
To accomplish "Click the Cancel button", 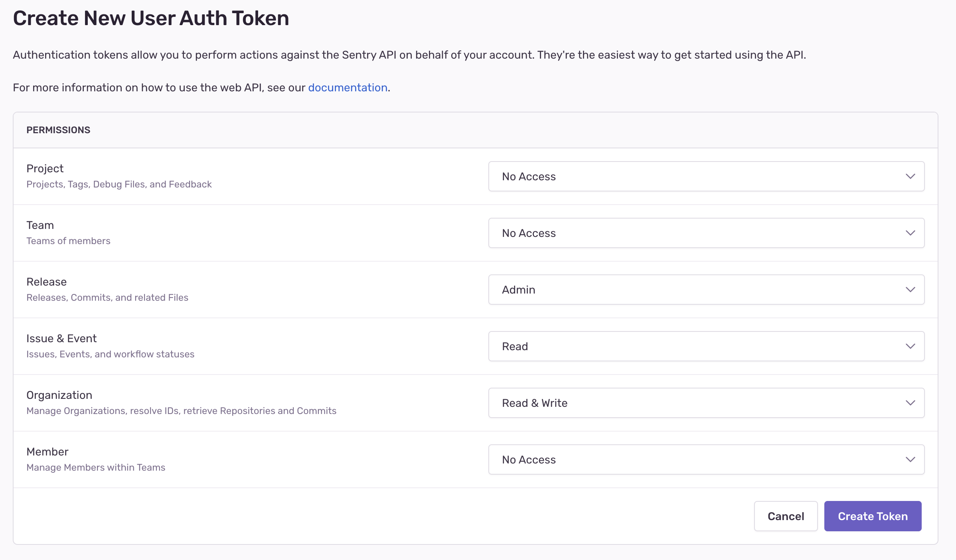I will pos(785,516).
